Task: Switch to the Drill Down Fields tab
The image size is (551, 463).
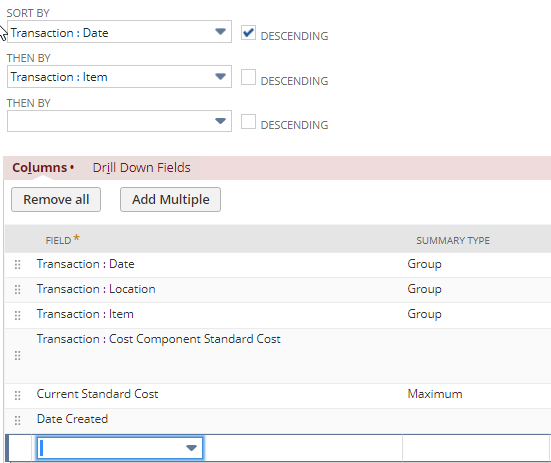Action: point(141,168)
